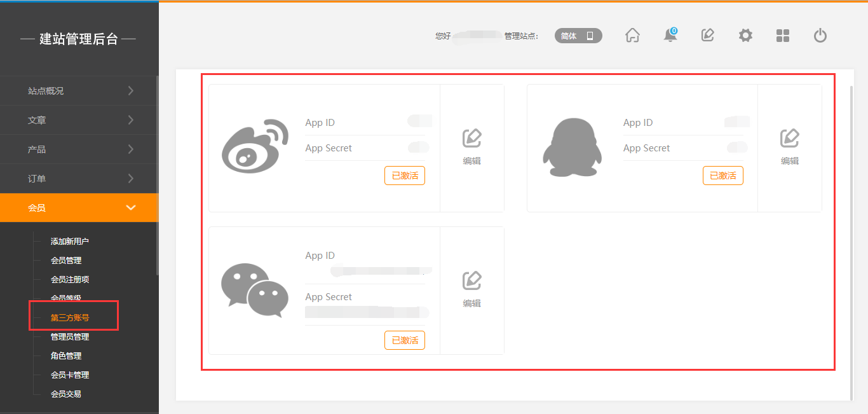Click the power logout icon
The width and height of the screenshot is (868, 414).
tap(820, 36)
